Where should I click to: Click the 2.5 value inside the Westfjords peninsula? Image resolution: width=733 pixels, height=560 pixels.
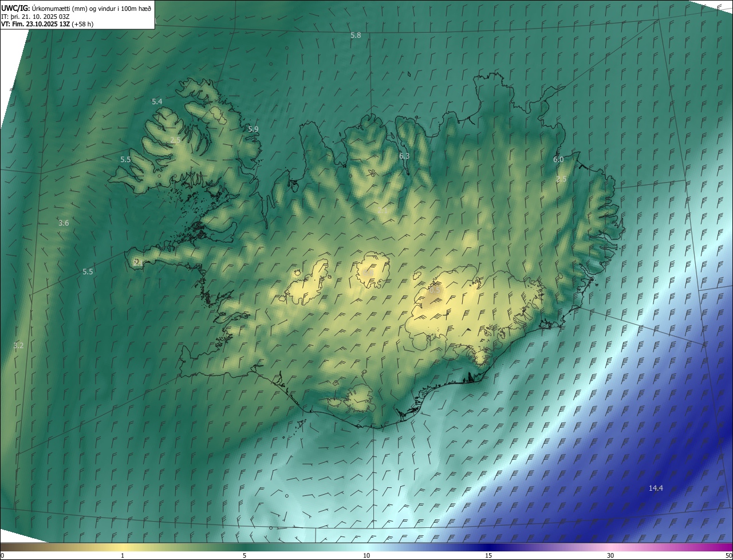176,140
